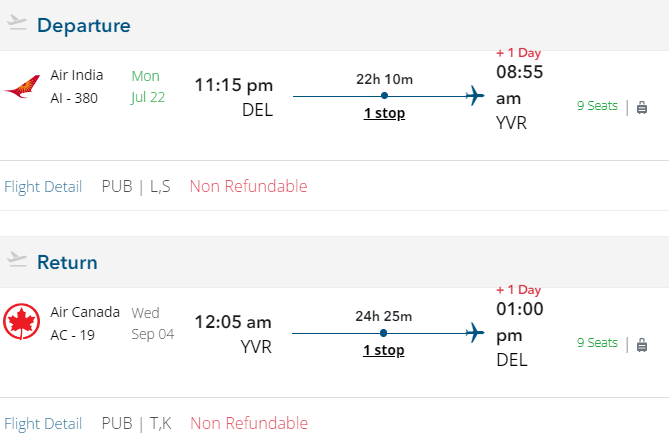This screenshot has height=441, width=669.
Task: Show the 1 stop details for return
Action: coord(384,350)
